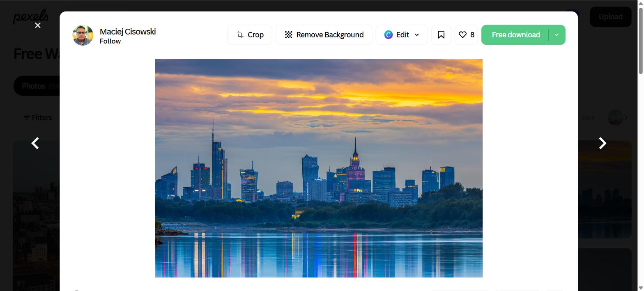Open the Edit dropdown menu
This screenshot has width=644, height=291.
[402, 35]
